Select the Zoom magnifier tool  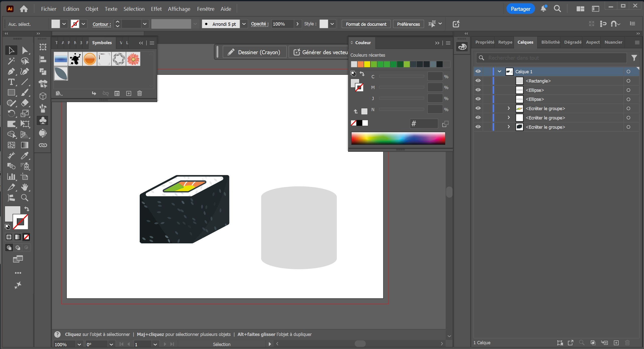pos(25,198)
